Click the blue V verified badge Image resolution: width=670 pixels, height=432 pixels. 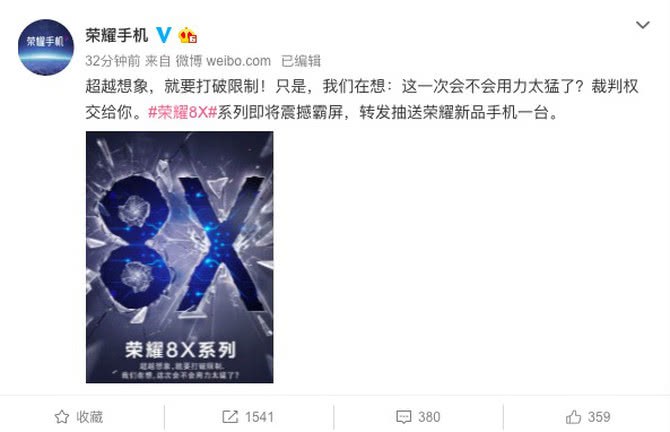coord(163,35)
